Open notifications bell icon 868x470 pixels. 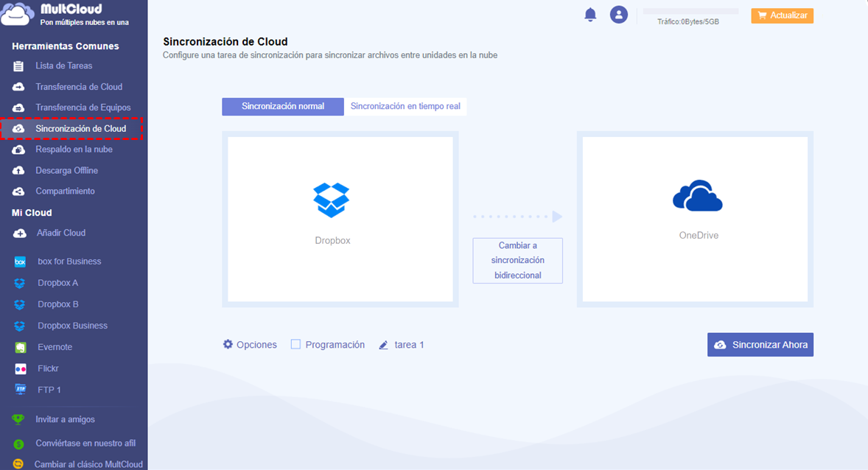[x=590, y=15]
